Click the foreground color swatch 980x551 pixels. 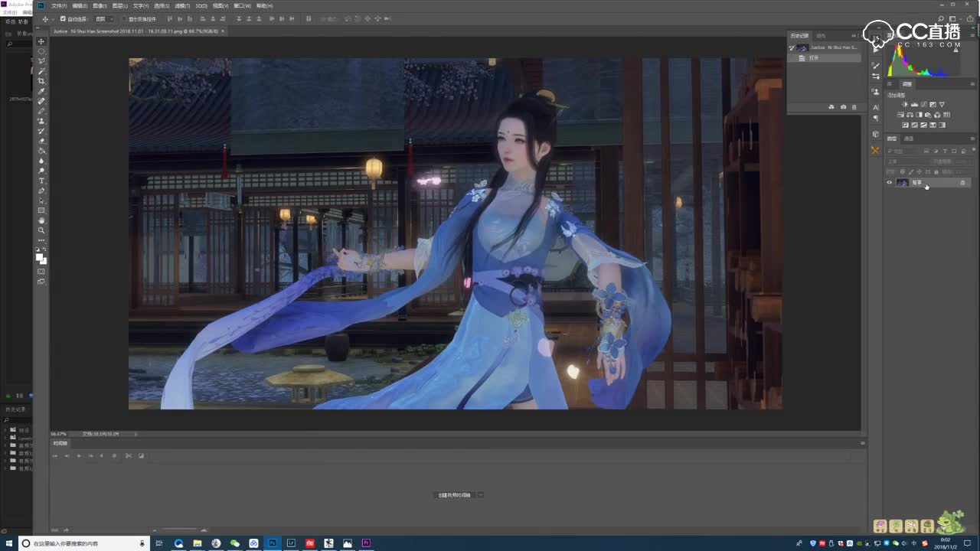click(40, 256)
